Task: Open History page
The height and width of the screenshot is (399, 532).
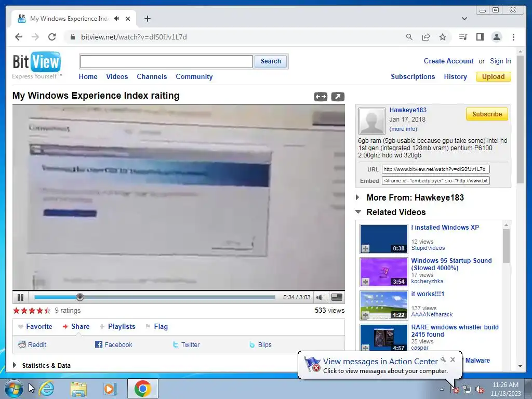Action: click(455, 77)
